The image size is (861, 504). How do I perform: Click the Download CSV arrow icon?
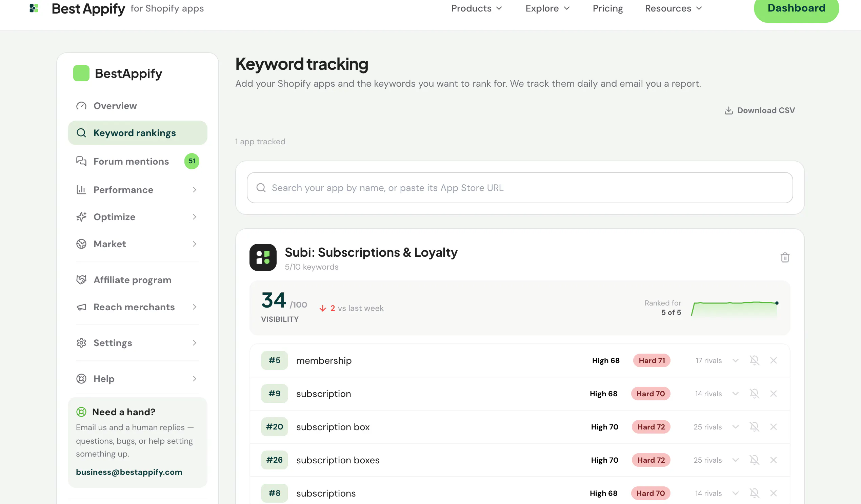click(x=728, y=110)
